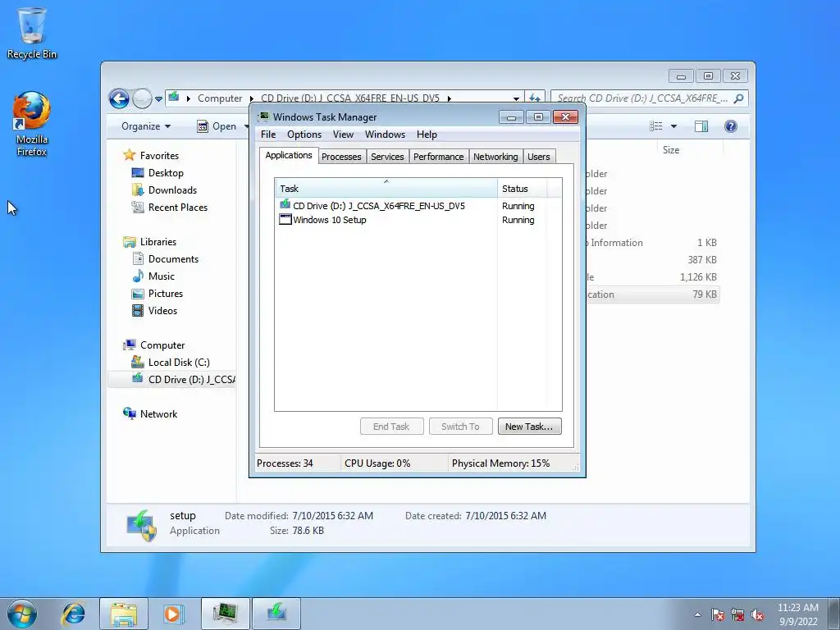Open the View menu in Task Manager
The width and height of the screenshot is (840, 630).
click(343, 135)
